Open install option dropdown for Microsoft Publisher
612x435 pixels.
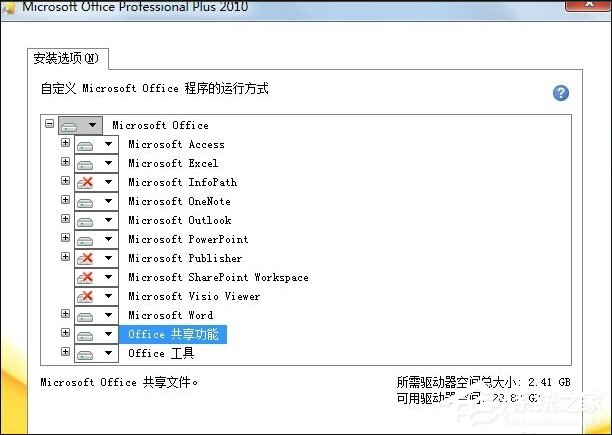[96, 258]
